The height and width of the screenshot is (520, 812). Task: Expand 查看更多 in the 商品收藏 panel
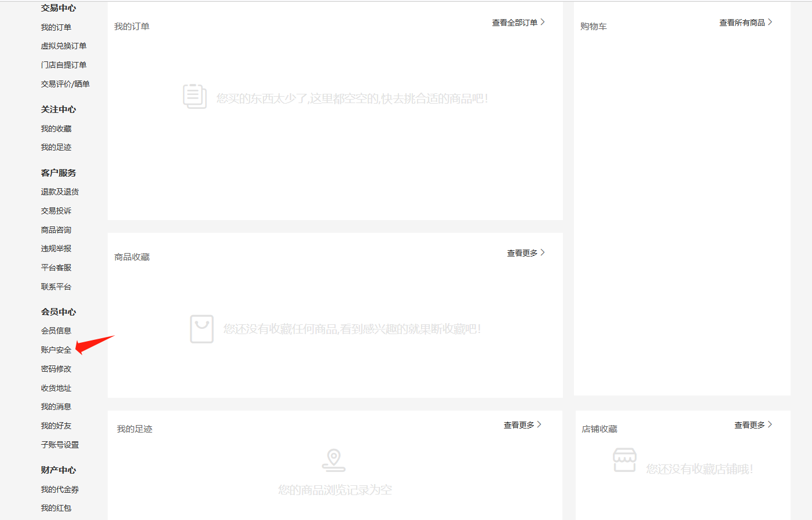point(525,253)
